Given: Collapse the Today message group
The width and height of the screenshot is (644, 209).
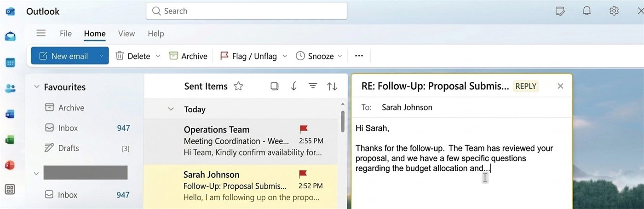Looking at the screenshot, I should click(x=171, y=109).
